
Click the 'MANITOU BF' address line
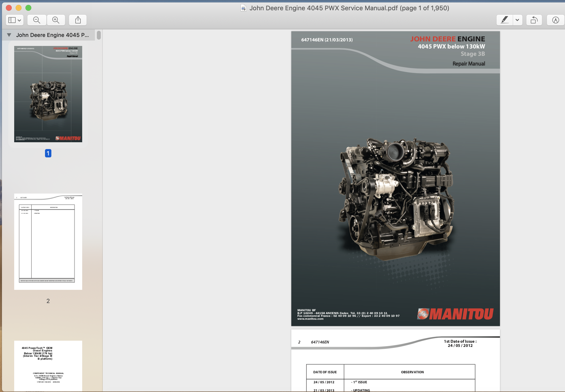306,310
